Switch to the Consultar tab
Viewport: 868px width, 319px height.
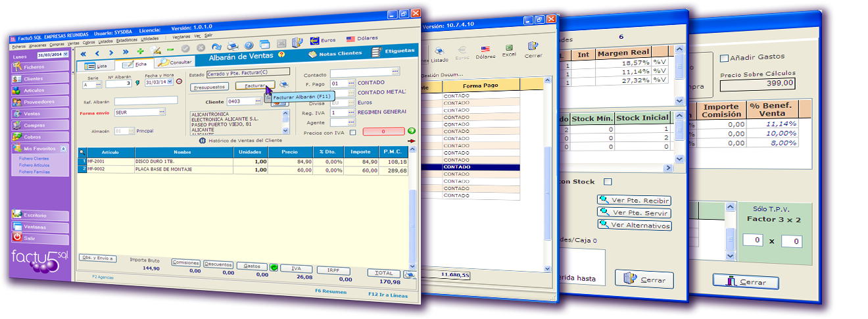click(x=176, y=62)
